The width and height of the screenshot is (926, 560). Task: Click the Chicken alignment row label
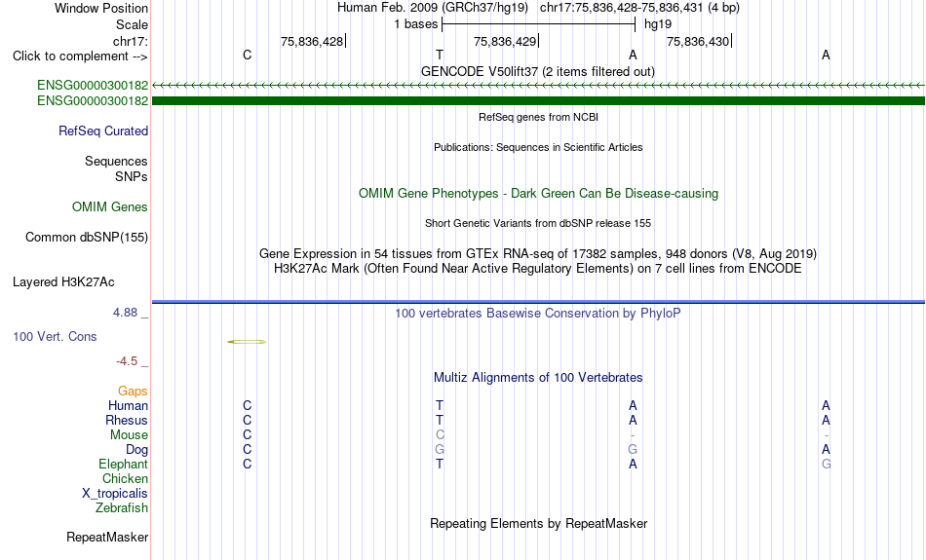tap(125, 478)
